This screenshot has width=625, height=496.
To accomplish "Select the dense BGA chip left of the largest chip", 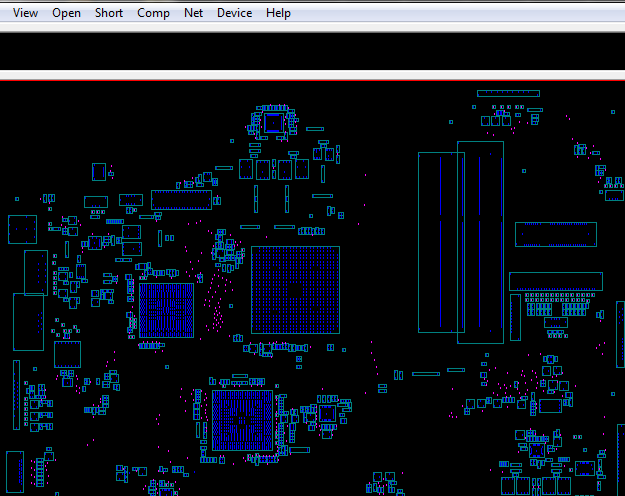I will pyautogui.click(x=167, y=310).
